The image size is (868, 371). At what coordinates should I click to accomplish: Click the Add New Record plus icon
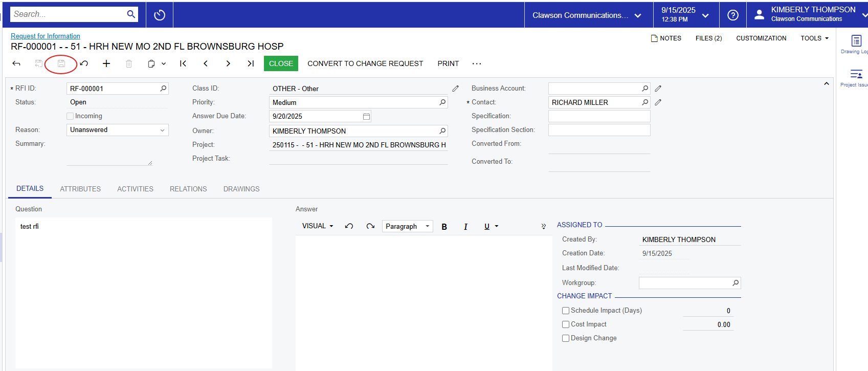106,63
